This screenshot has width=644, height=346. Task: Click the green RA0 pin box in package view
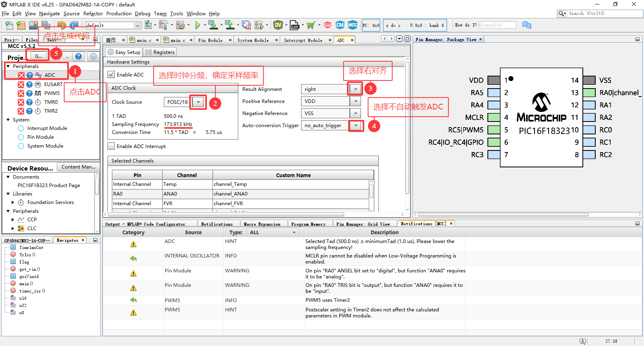tap(589, 93)
